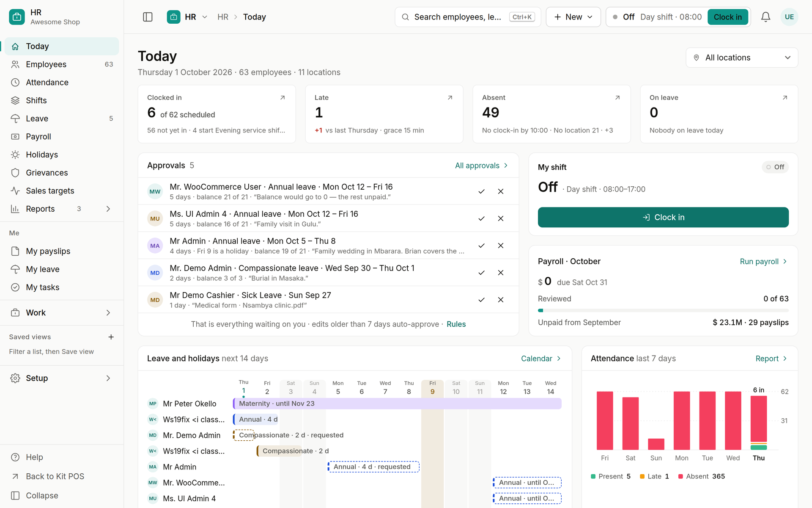
Task: Go to Employees in sidebar
Action: pos(62,64)
